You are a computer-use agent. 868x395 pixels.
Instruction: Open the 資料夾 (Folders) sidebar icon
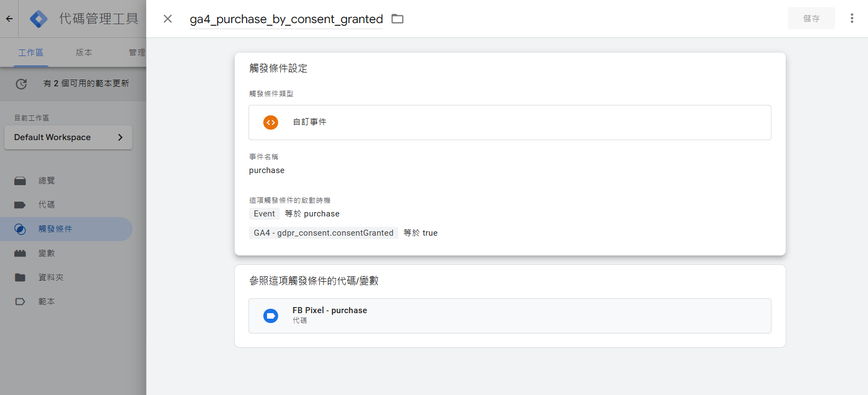[20, 277]
